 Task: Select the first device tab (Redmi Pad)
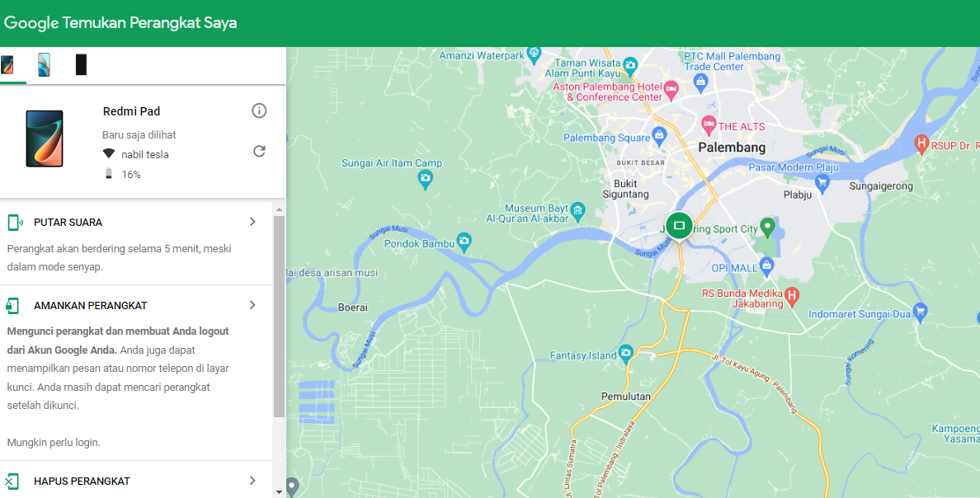click(7, 64)
